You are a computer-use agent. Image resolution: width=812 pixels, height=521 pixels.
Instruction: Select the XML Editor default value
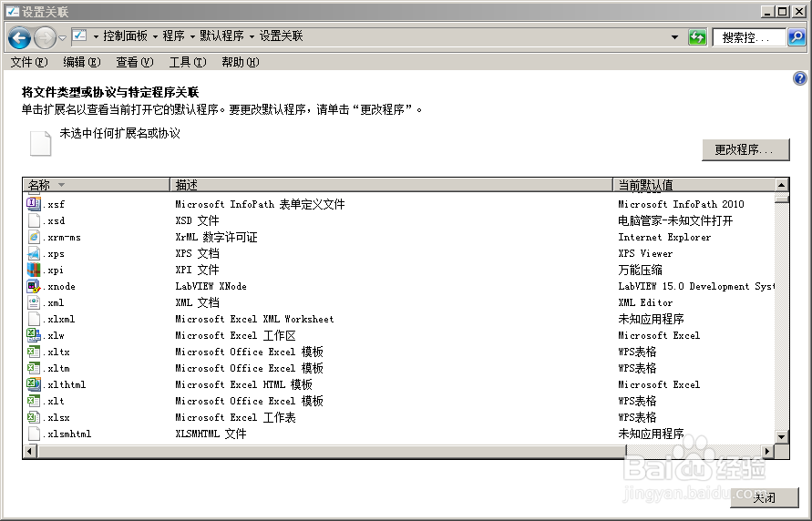(645, 302)
